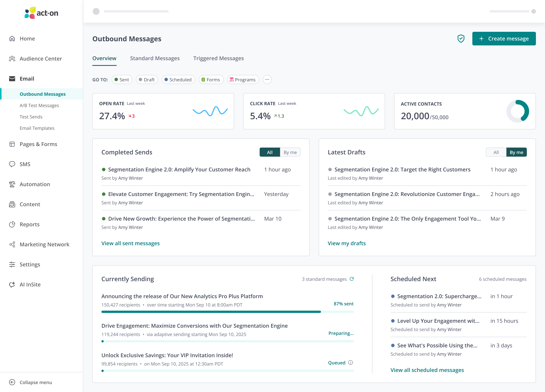Open the Content section

point(25,204)
